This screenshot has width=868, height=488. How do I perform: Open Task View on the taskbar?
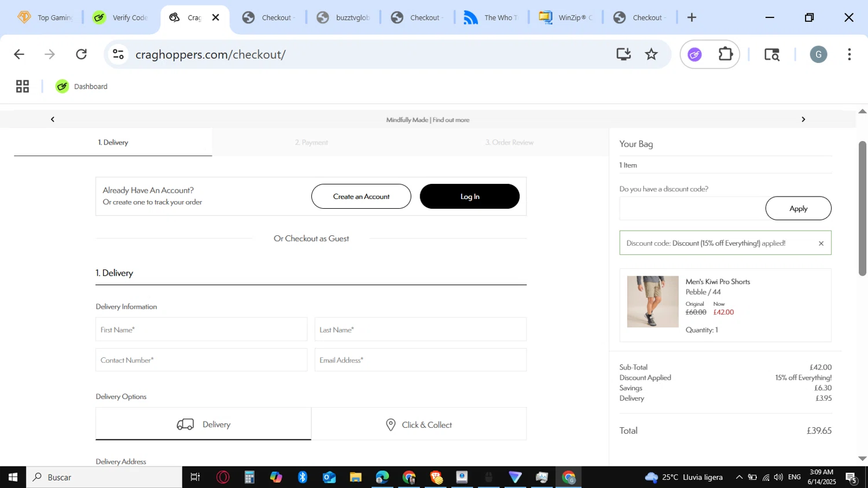pos(195,477)
